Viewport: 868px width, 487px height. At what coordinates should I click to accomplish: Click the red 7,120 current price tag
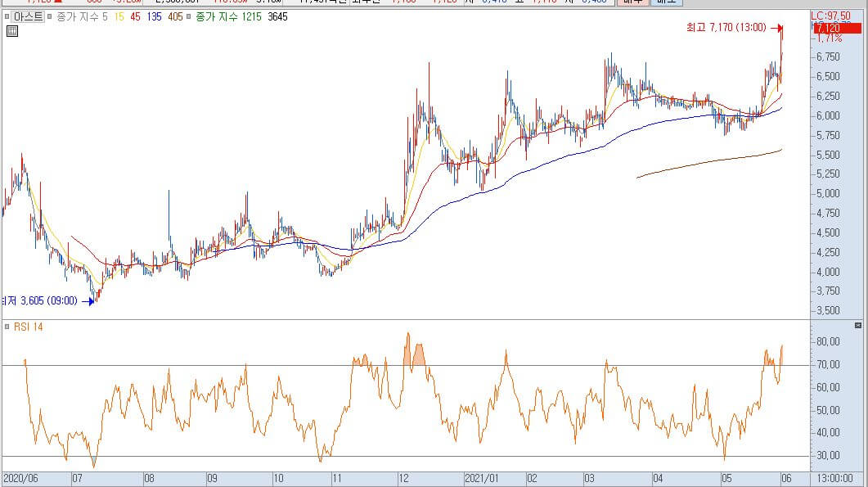pos(837,29)
